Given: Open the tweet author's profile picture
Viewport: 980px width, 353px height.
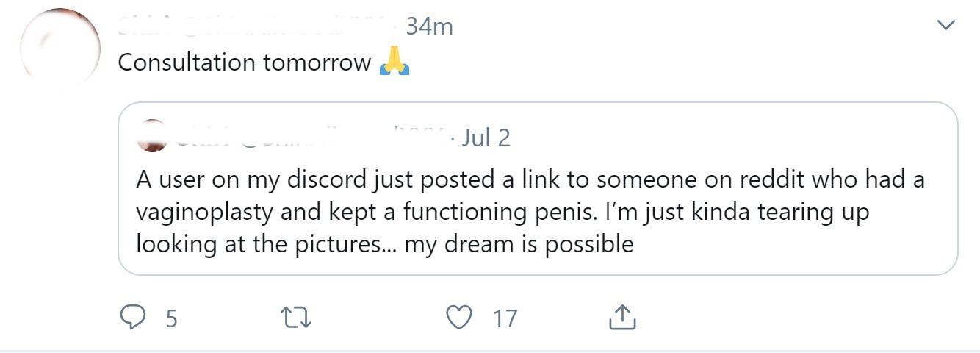Looking at the screenshot, I should coord(60,49).
